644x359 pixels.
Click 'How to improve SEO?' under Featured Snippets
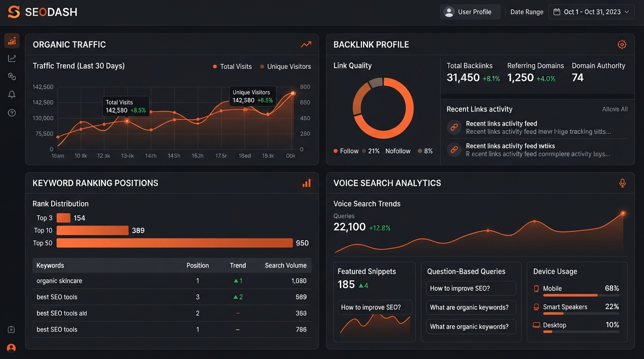(375, 307)
